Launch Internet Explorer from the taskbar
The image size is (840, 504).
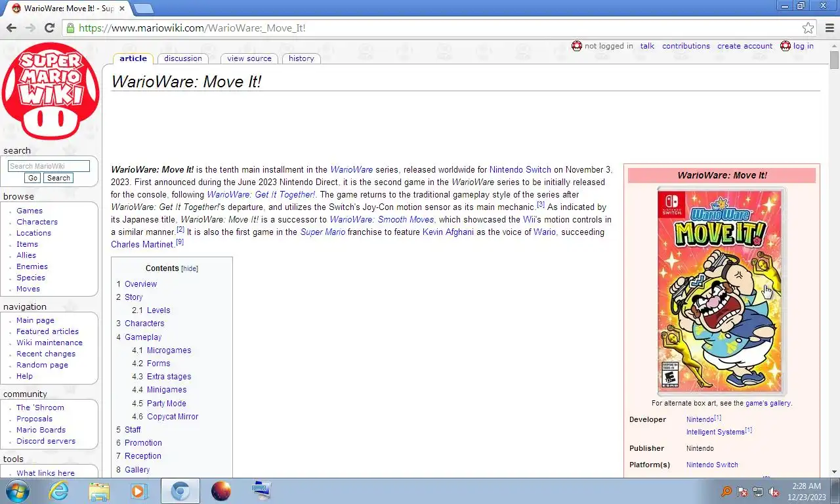click(x=59, y=491)
